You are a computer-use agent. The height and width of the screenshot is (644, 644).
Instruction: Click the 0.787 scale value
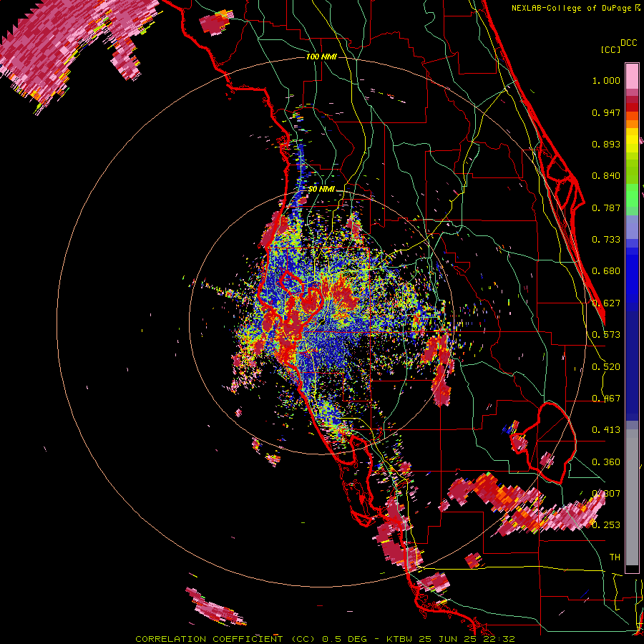tap(606, 208)
